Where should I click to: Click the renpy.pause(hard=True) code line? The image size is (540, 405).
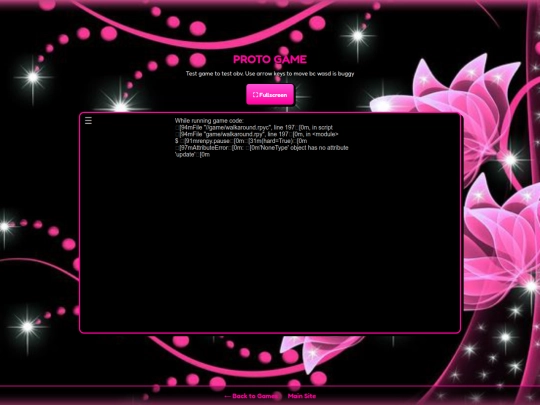click(x=241, y=141)
